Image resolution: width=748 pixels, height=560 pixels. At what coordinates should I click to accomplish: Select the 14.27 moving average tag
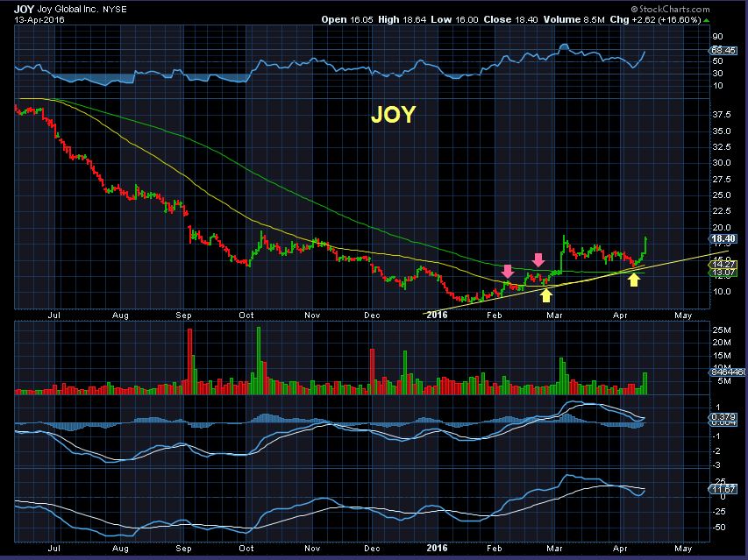[x=723, y=264]
